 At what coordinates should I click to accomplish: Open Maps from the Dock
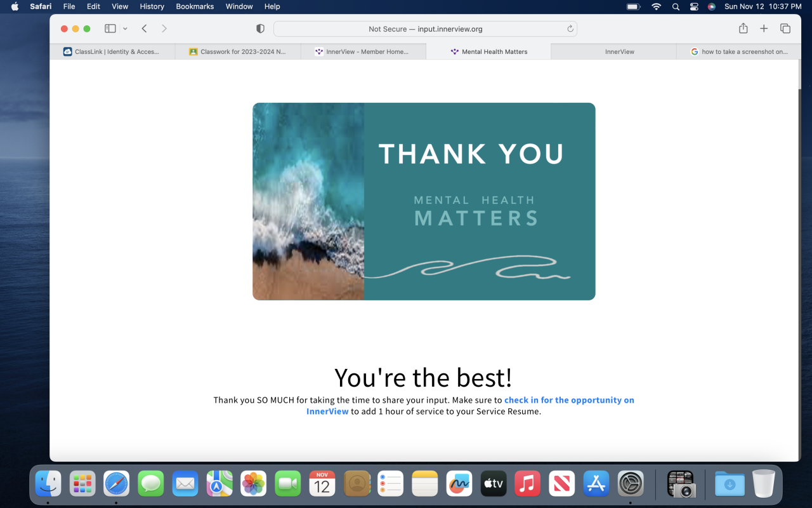[219, 484]
